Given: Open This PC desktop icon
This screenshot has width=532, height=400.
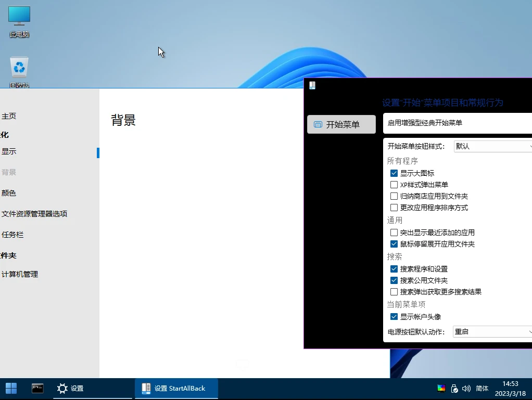Looking at the screenshot, I should pos(19,22).
